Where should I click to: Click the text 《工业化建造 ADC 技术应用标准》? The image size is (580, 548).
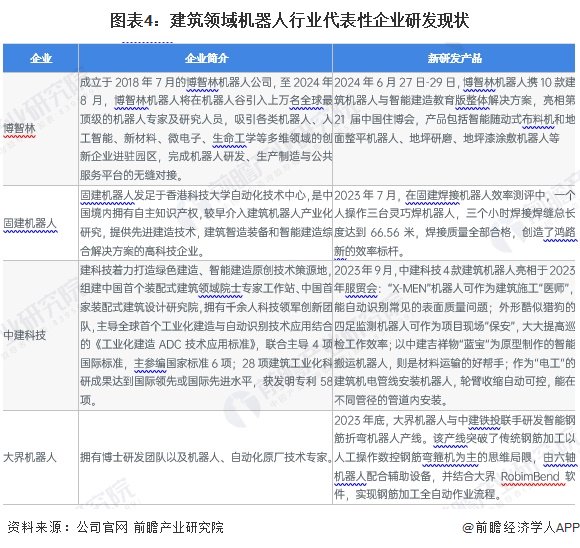(x=175, y=344)
